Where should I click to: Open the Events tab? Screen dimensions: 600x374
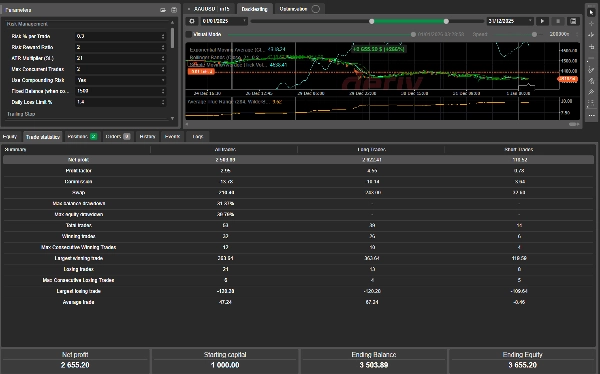click(172, 137)
